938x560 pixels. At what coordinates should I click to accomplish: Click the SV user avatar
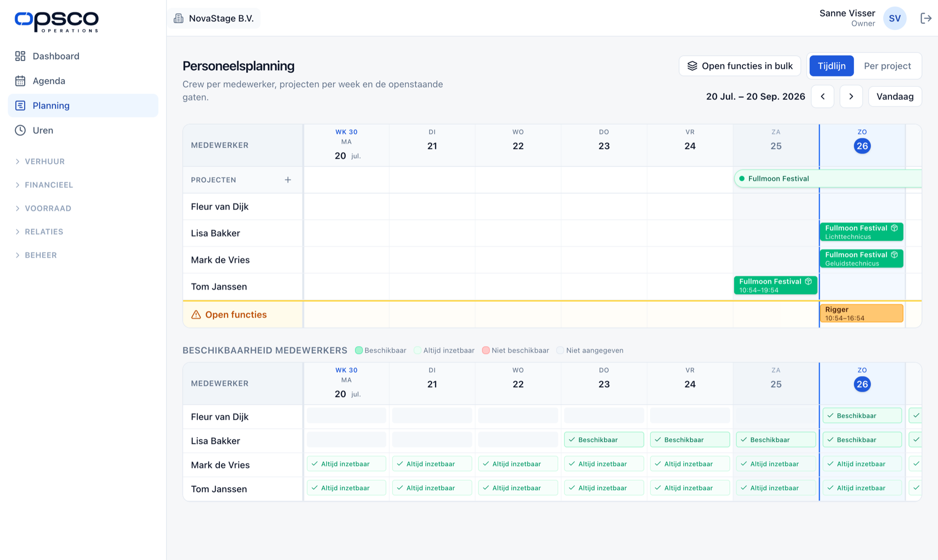coord(894,18)
